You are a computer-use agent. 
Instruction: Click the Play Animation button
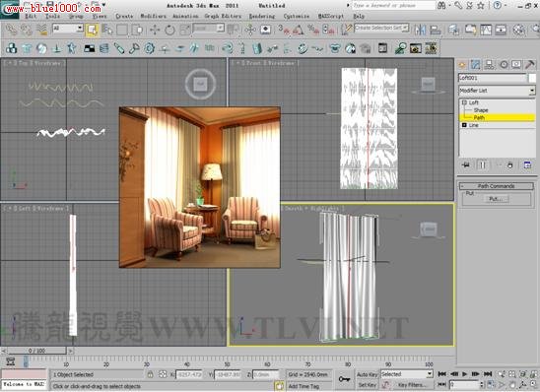464,374
